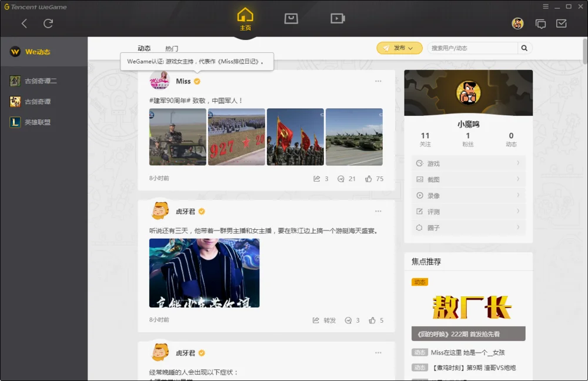
Task: Open more options on Miss post
Action: pyautogui.click(x=378, y=81)
